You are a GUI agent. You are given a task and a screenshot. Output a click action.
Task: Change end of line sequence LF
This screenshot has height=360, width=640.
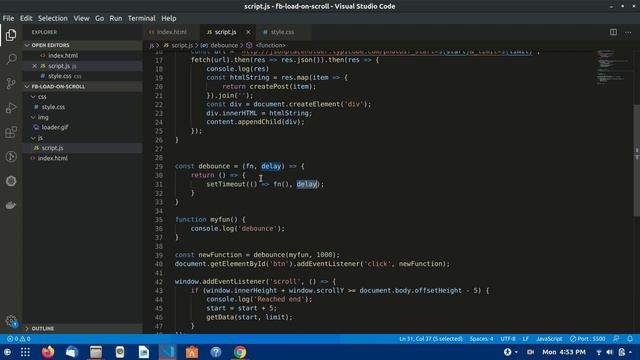coord(526,339)
